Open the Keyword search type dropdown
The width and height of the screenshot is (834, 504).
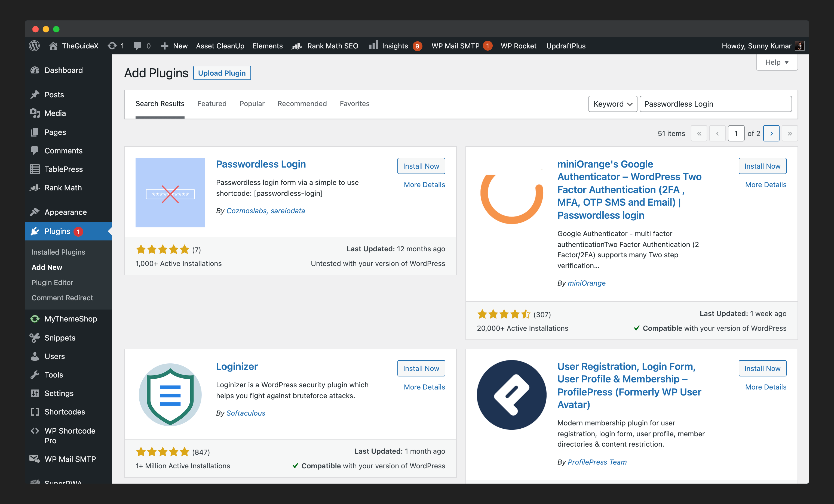pyautogui.click(x=613, y=104)
